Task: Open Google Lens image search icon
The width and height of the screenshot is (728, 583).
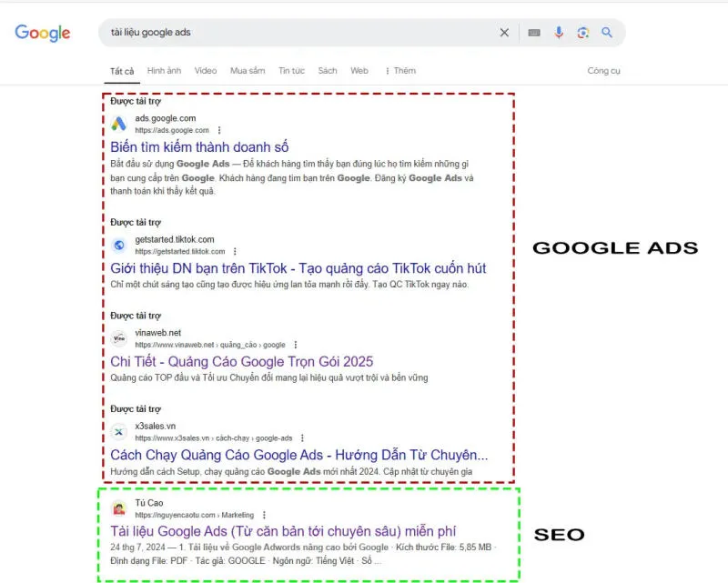Action: [x=583, y=33]
